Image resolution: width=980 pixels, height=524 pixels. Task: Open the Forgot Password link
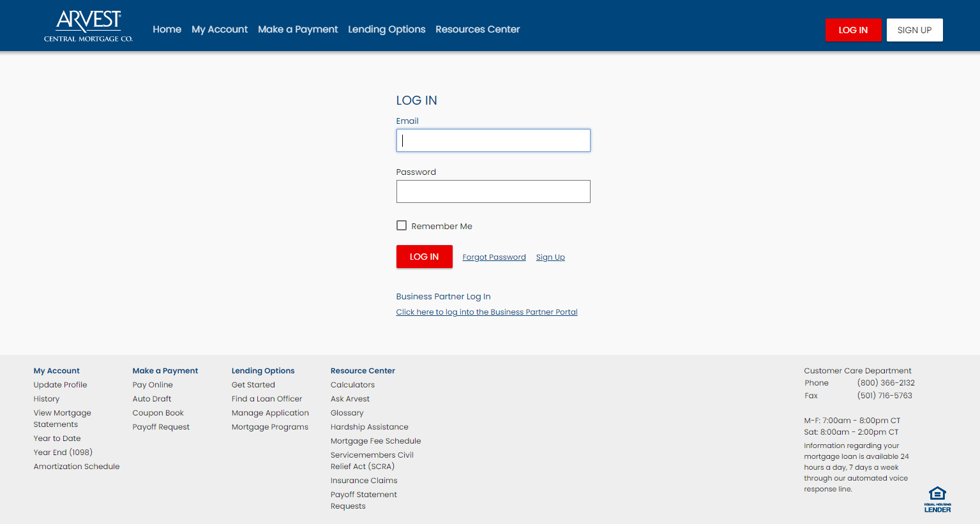(x=494, y=257)
